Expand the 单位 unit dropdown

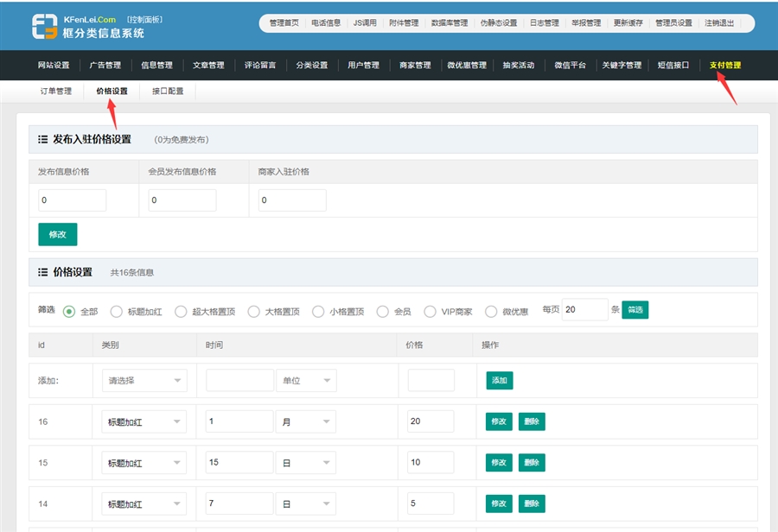click(x=306, y=380)
